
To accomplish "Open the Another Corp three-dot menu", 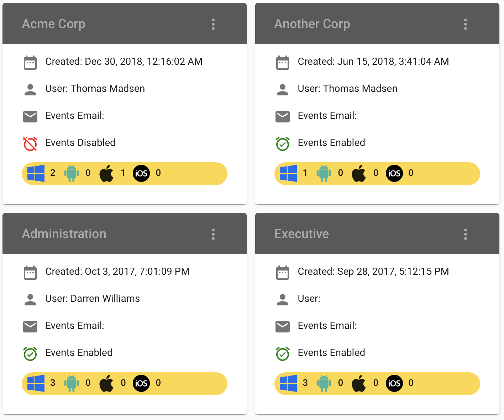I will click(x=466, y=24).
